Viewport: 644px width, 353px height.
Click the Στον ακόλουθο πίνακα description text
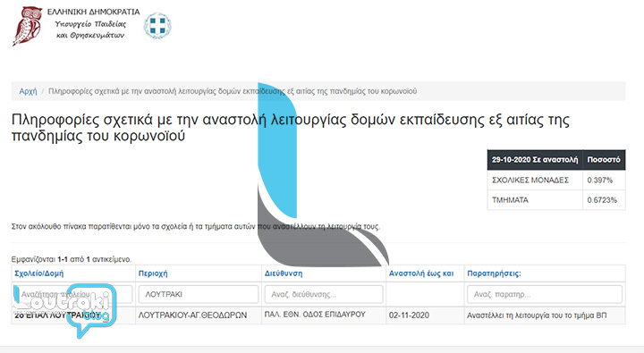tap(196, 227)
